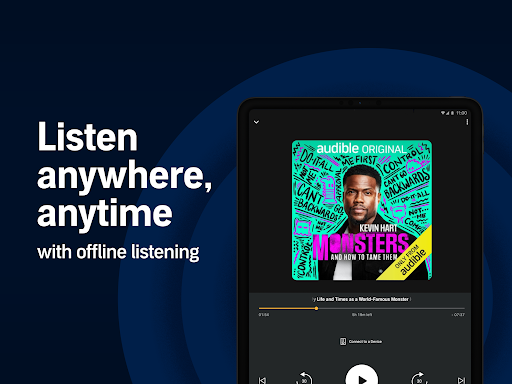Collapse the player with the down chevron
Screen dimensions: 512x384
point(256,122)
